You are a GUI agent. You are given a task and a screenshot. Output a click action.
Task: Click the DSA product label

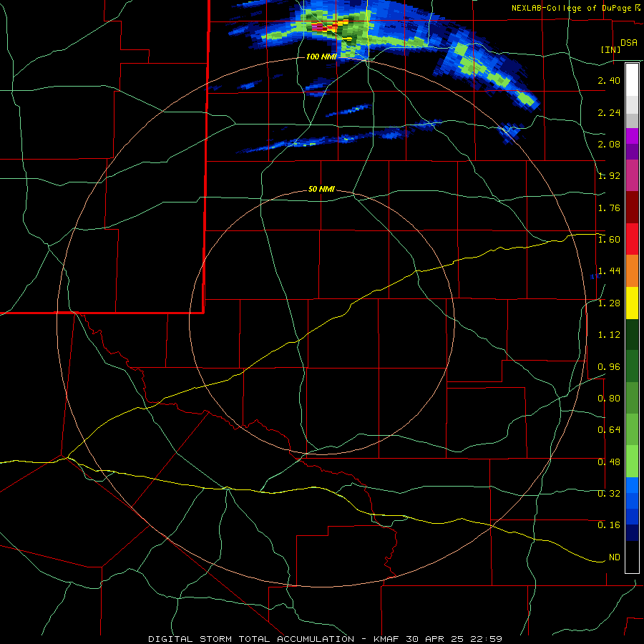click(629, 42)
